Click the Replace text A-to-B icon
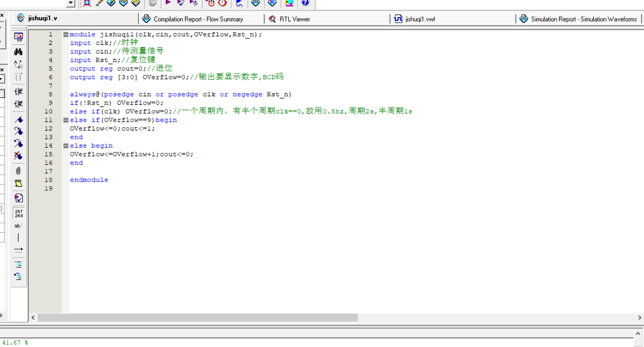Viewport: 644px width, 347px height. pos(18,65)
